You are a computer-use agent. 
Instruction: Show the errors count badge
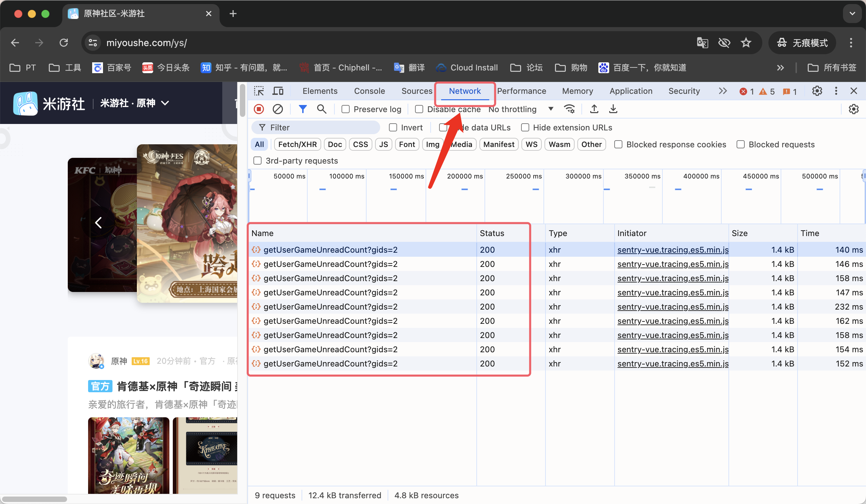(x=747, y=91)
